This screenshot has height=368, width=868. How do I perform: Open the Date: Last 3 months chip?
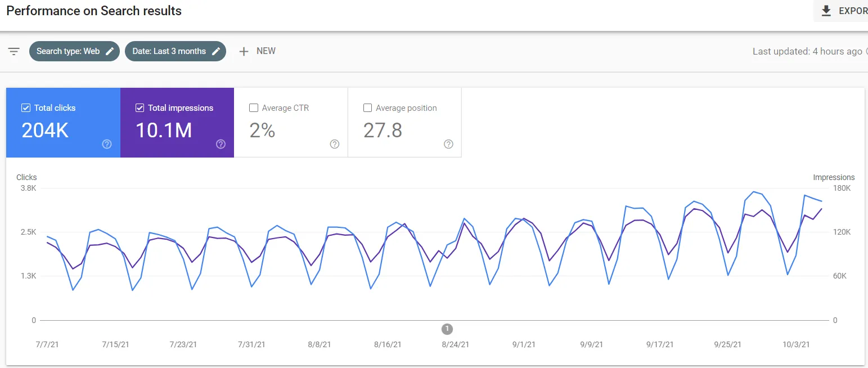[x=169, y=51]
